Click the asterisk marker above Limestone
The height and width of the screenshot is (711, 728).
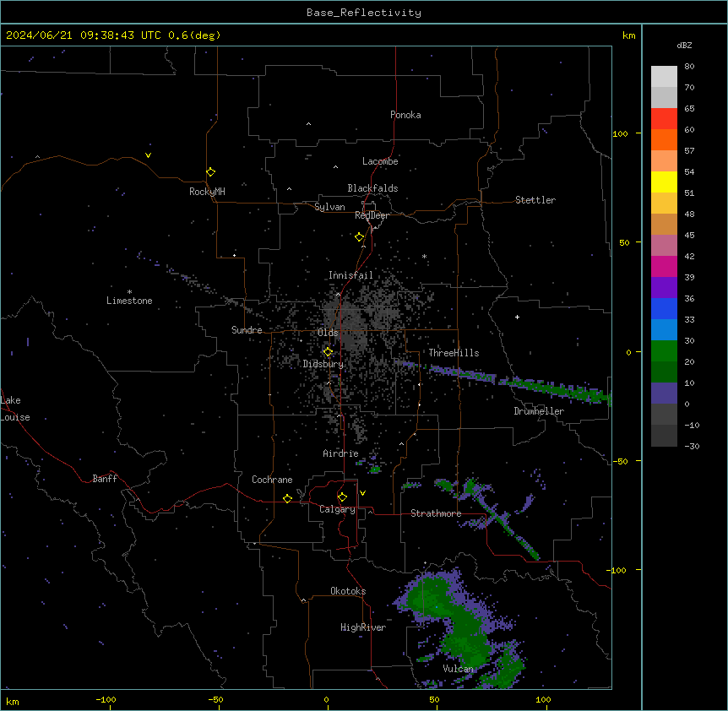[129, 292]
